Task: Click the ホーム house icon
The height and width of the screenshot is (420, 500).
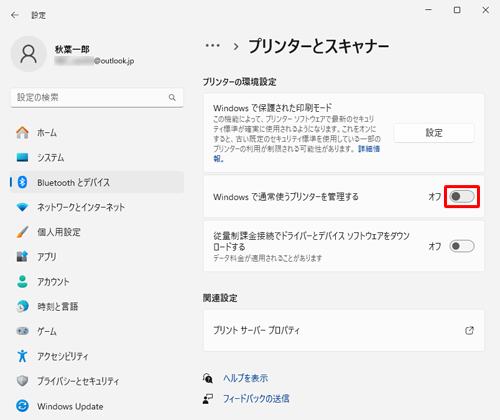Action: click(x=22, y=133)
